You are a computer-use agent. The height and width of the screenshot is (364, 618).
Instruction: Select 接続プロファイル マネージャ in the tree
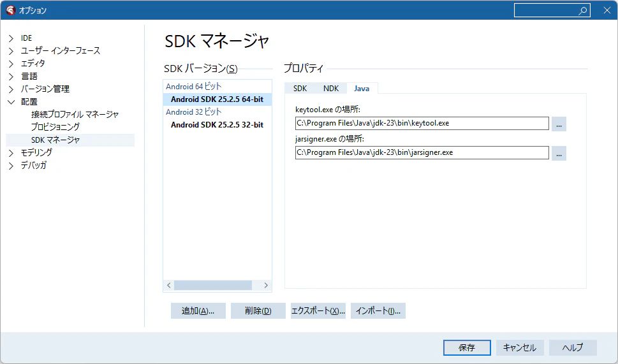coord(75,115)
